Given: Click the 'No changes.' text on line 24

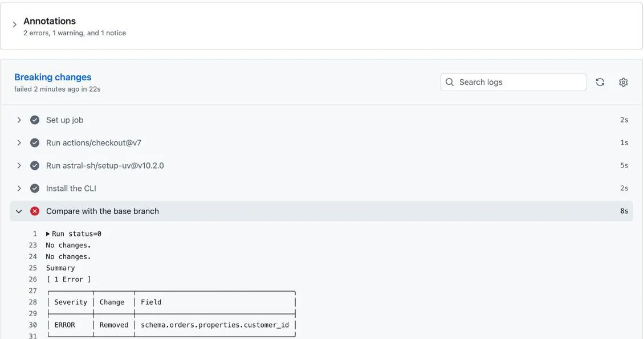Looking at the screenshot, I should tap(68, 257).
